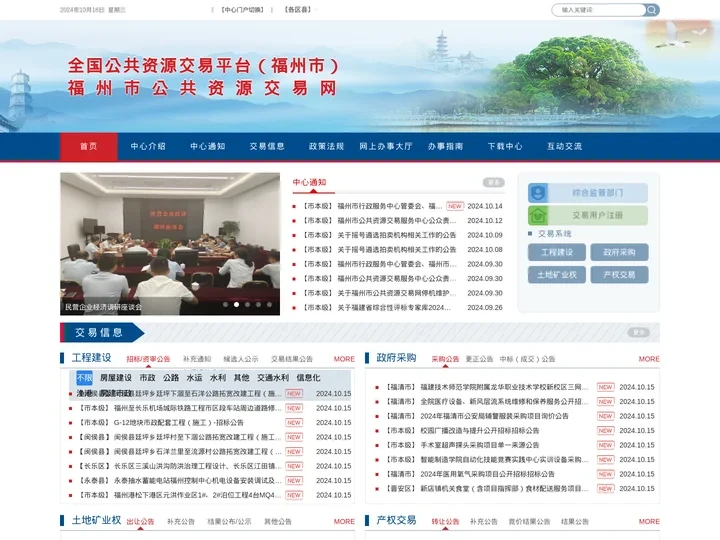Open 关于福州市公共资源交易网停机维护 notice
Viewport: 720px width, 540px height.
pyautogui.click(x=398, y=293)
